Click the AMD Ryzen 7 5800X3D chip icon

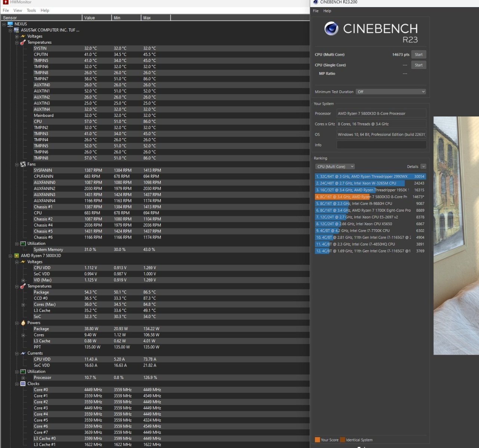16,256
